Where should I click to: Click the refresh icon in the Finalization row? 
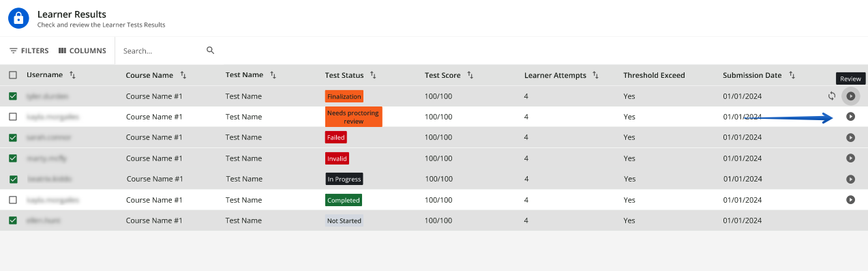pyautogui.click(x=831, y=96)
